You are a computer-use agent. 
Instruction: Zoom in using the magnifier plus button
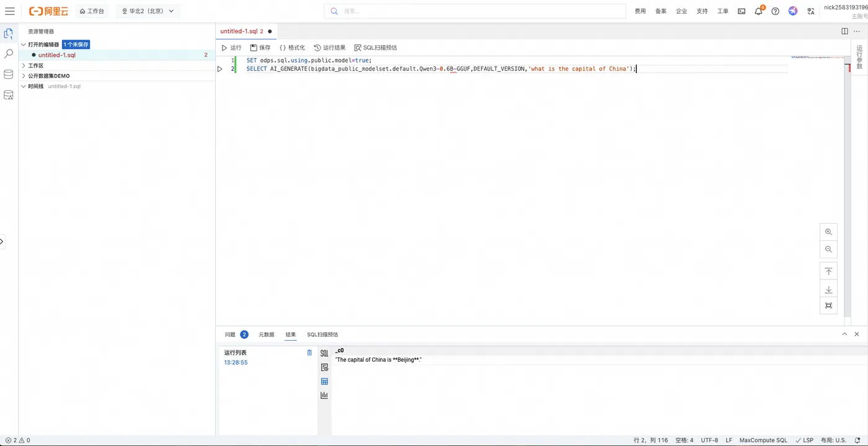[828, 232]
